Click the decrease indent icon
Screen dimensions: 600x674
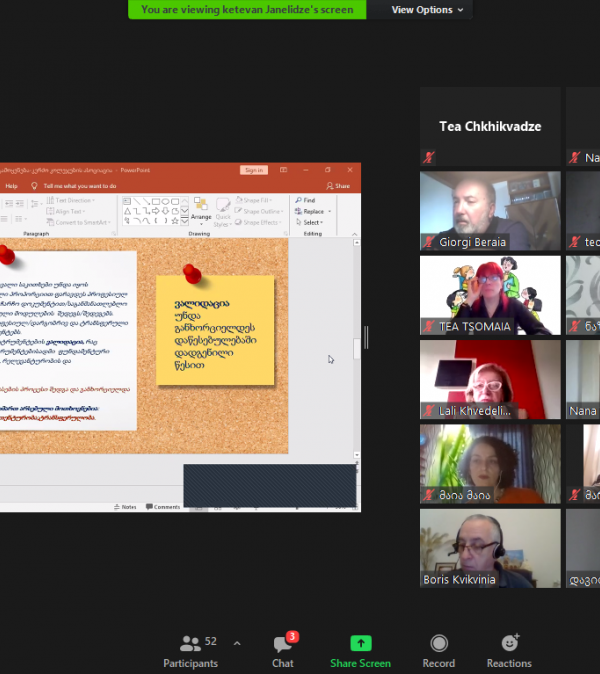click(9, 203)
